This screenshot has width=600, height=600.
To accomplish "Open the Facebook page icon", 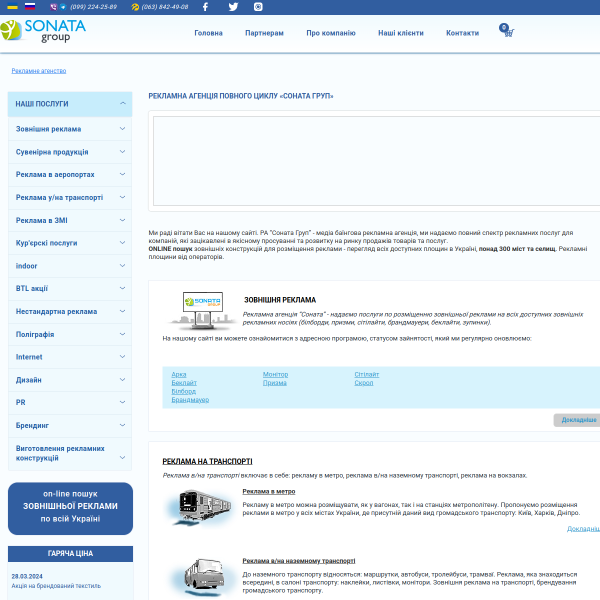I will click(205, 7).
